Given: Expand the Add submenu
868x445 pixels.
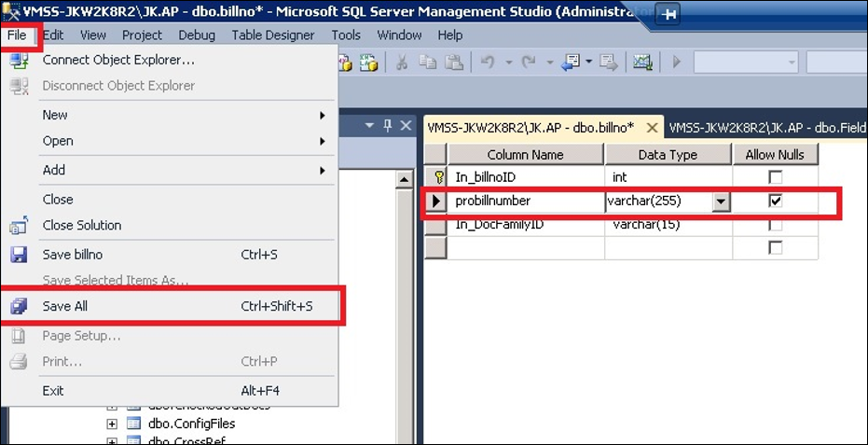Looking at the screenshot, I should tap(186, 170).
